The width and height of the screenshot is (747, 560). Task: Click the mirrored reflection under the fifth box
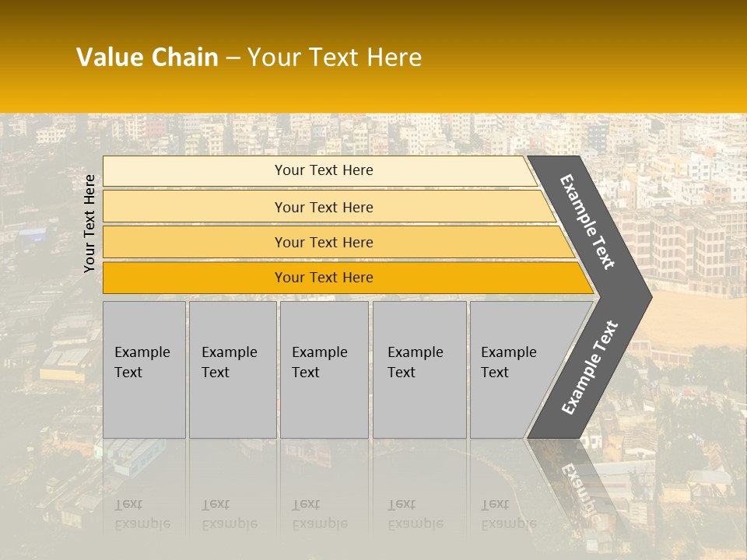507,513
